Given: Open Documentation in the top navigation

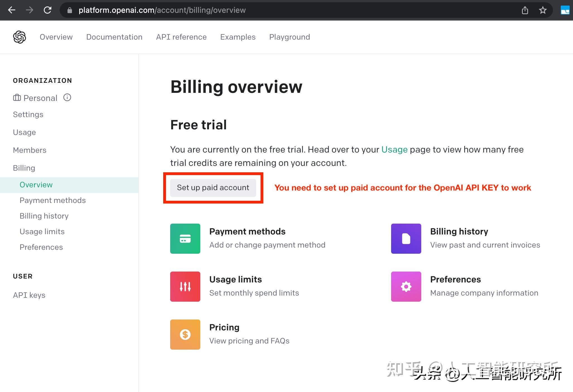Looking at the screenshot, I should pos(114,37).
